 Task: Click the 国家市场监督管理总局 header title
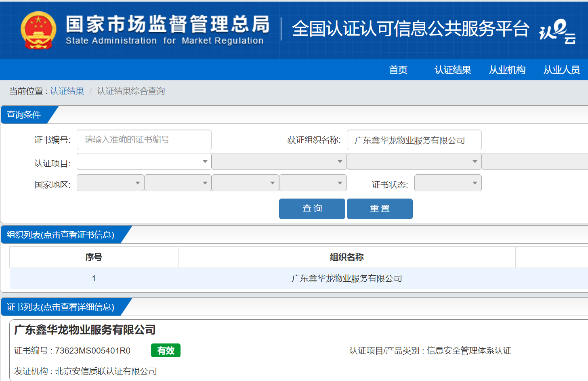pos(168,24)
